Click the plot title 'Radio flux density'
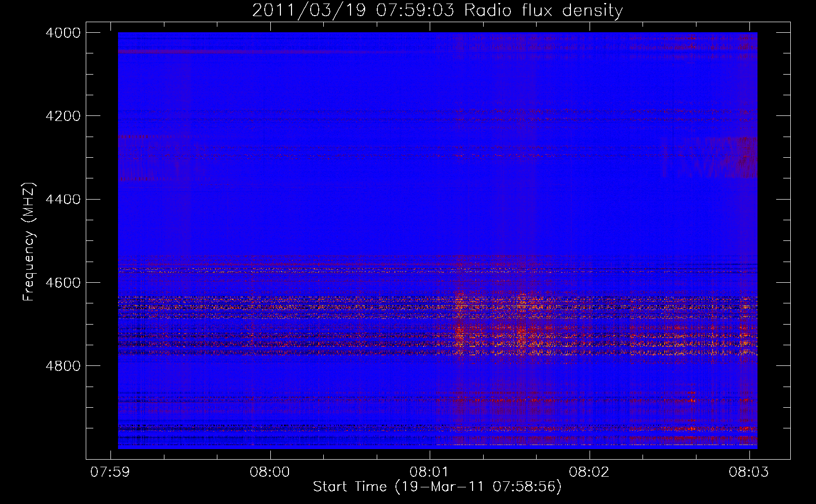 click(543, 11)
